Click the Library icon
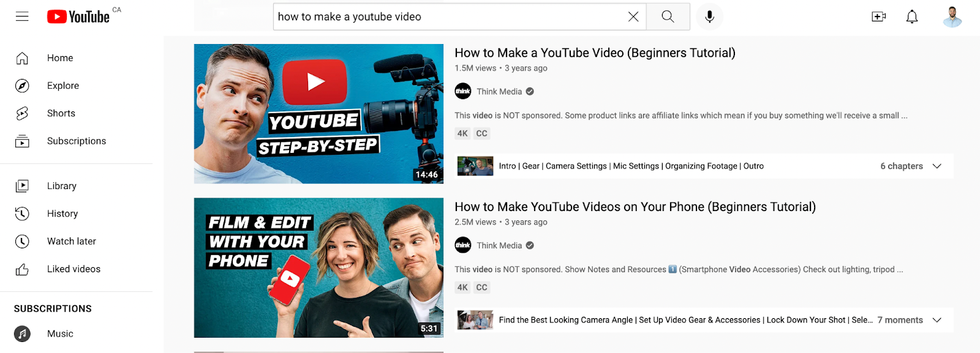Viewport: 980px width, 353px height. pos(22,186)
